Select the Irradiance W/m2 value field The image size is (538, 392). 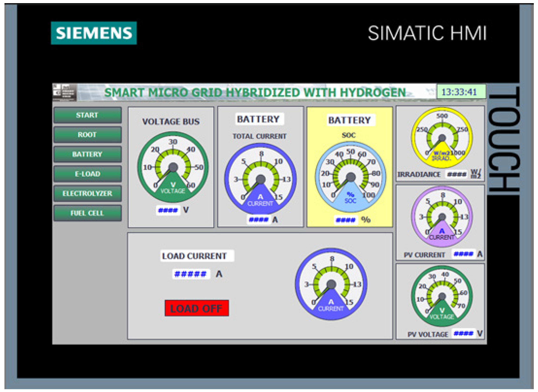pos(456,174)
